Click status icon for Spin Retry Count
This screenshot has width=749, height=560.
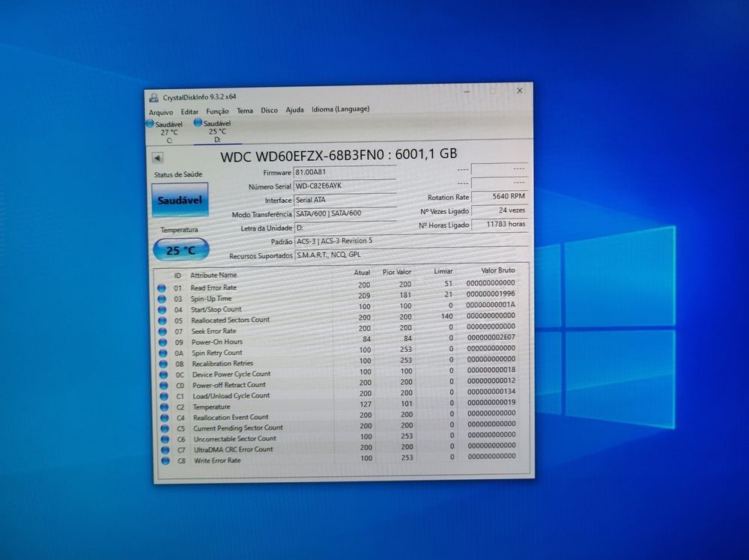(163, 353)
